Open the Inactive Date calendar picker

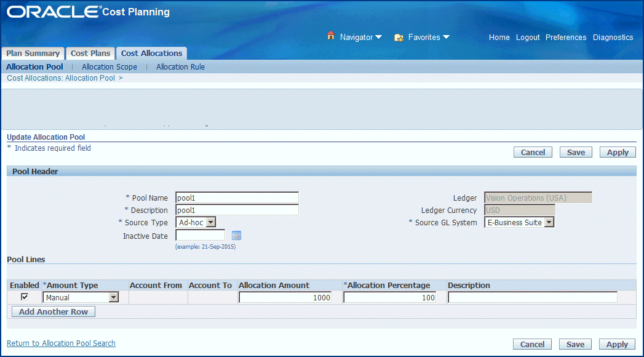coord(236,235)
